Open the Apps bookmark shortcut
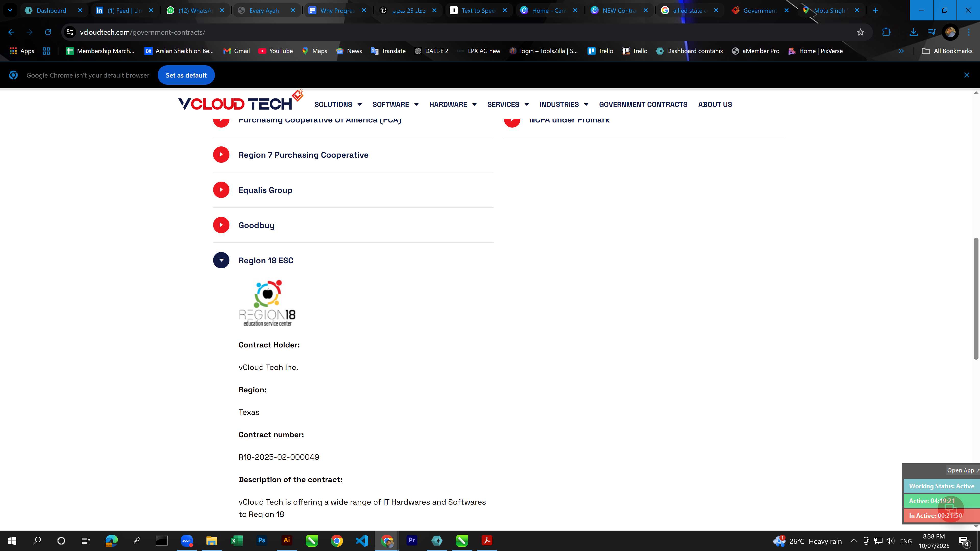 pyautogui.click(x=22, y=51)
